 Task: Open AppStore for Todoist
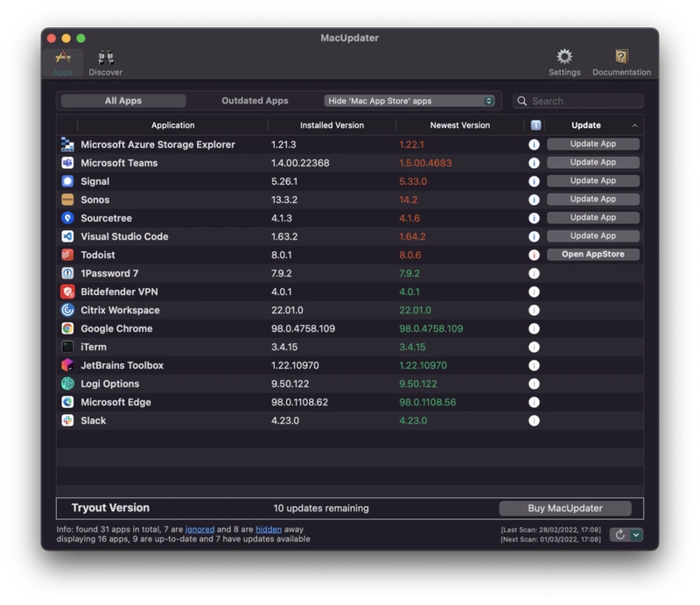point(592,254)
